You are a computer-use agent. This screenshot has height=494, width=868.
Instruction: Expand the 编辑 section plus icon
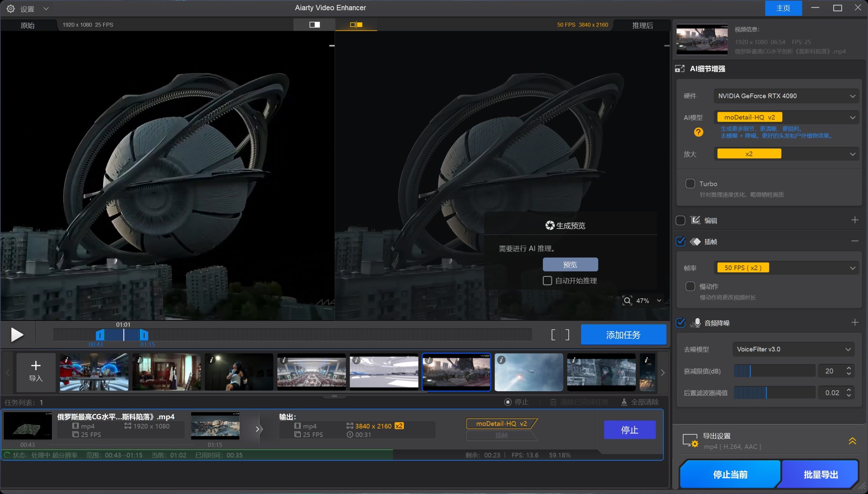pyautogui.click(x=855, y=220)
